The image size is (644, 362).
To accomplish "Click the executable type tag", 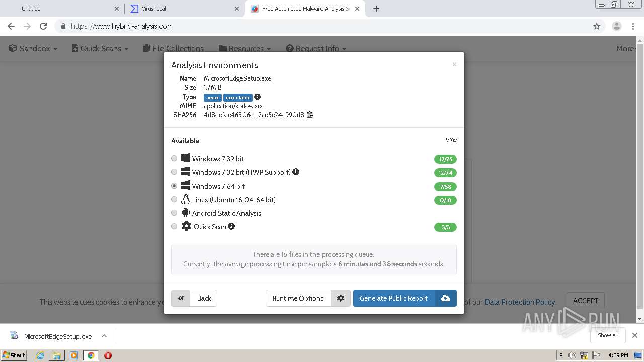I will [x=238, y=97].
